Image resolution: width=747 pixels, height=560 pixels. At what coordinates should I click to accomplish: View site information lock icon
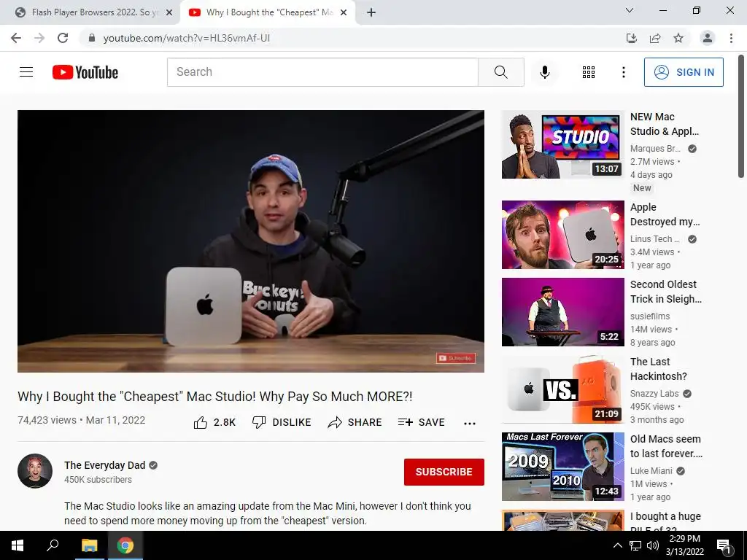[x=92, y=38]
